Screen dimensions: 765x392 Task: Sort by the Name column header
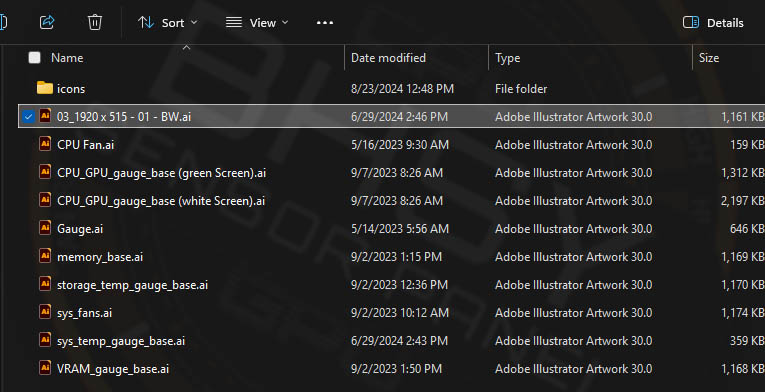[x=67, y=58]
